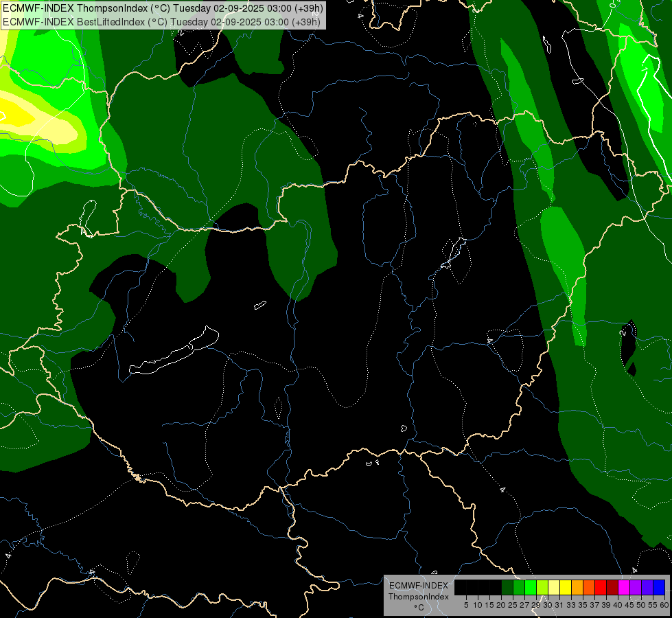The image size is (672, 618).
Task: Click the legend tick value '40'
Action: point(618,605)
